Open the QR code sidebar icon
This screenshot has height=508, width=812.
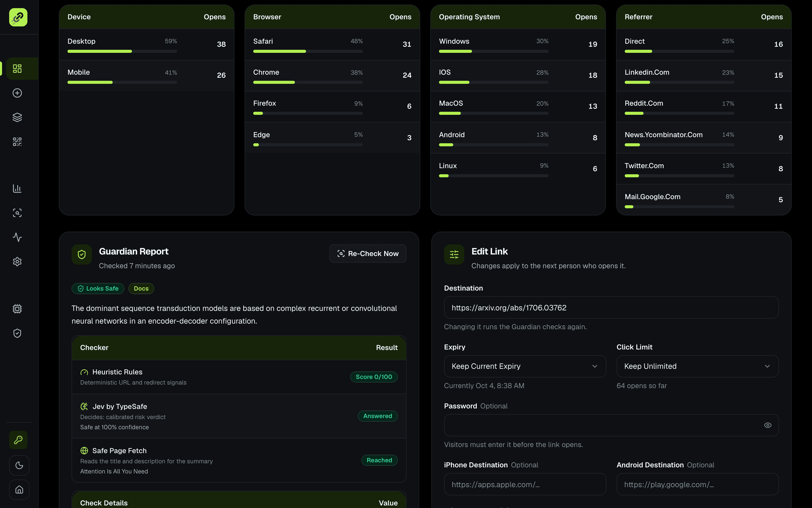tap(17, 142)
